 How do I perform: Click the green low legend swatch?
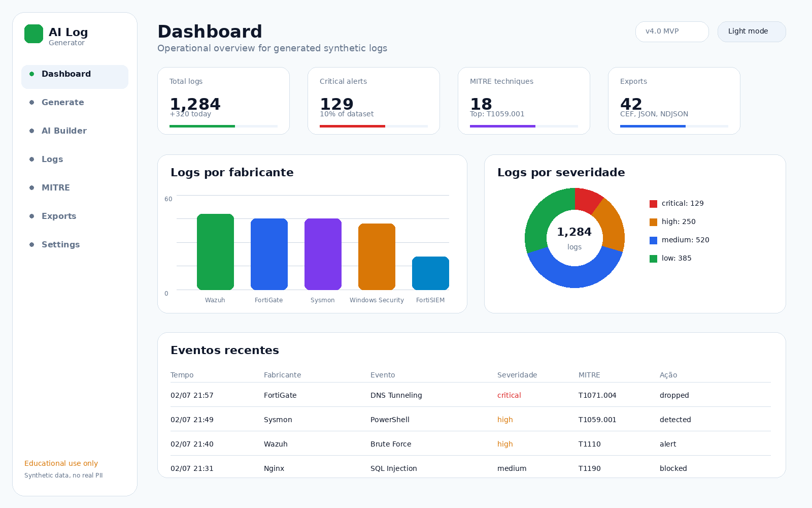[654, 259]
